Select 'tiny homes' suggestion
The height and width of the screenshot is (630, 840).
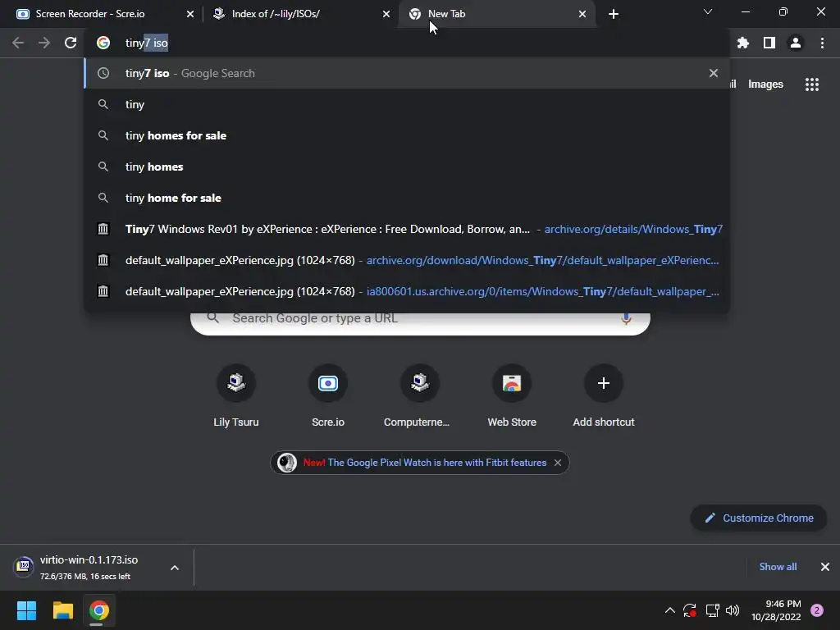(407, 167)
